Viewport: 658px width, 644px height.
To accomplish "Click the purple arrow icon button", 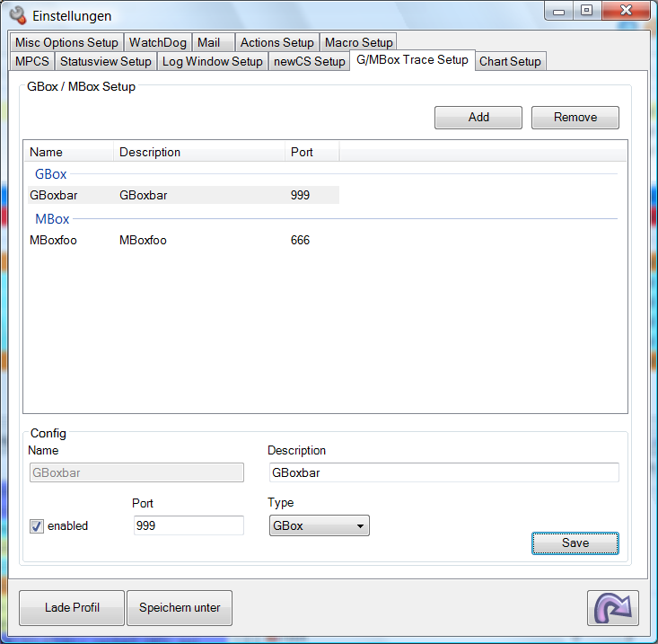I will tap(613, 607).
